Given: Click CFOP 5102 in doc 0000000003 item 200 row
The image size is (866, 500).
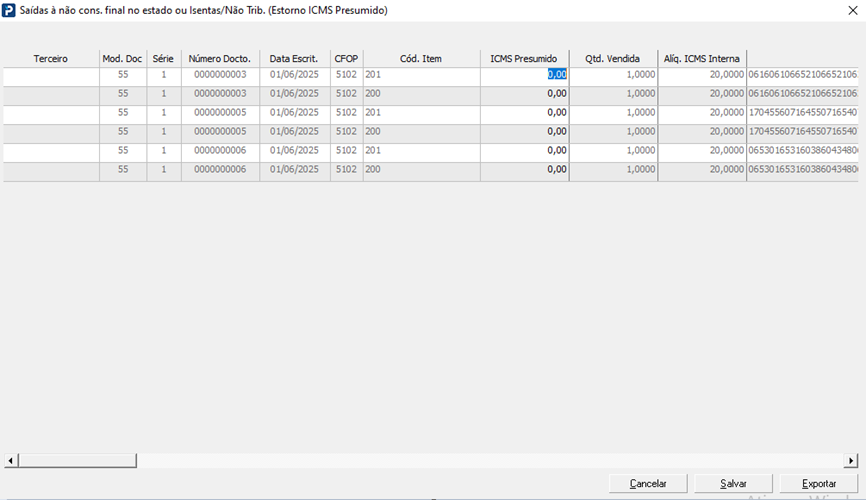Looking at the screenshot, I should point(346,94).
